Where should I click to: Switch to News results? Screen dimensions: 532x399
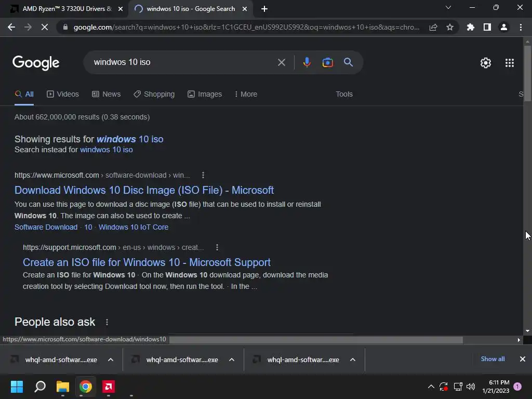click(x=106, y=95)
